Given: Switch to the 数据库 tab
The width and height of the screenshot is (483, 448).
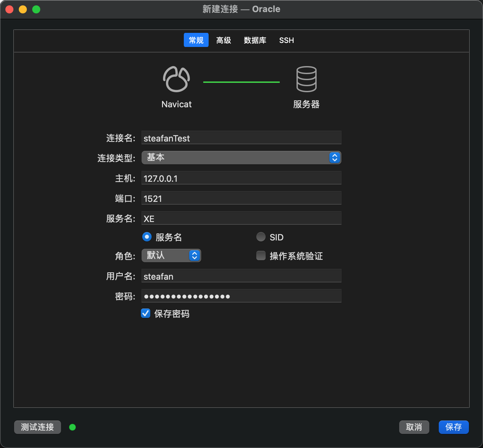Looking at the screenshot, I should (x=255, y=40).
